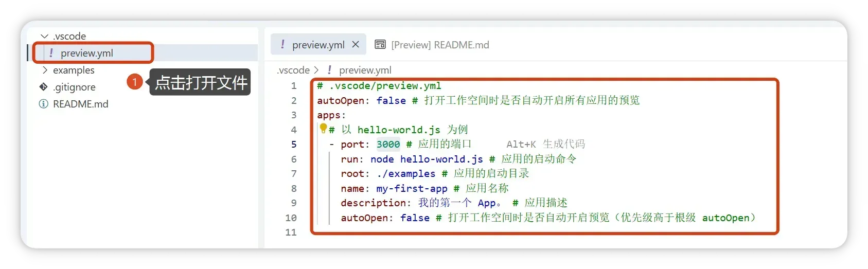The width and height of the screenshot is (868, 269).
Task: Click the info icon beside README.md
Action: [44, 104]
